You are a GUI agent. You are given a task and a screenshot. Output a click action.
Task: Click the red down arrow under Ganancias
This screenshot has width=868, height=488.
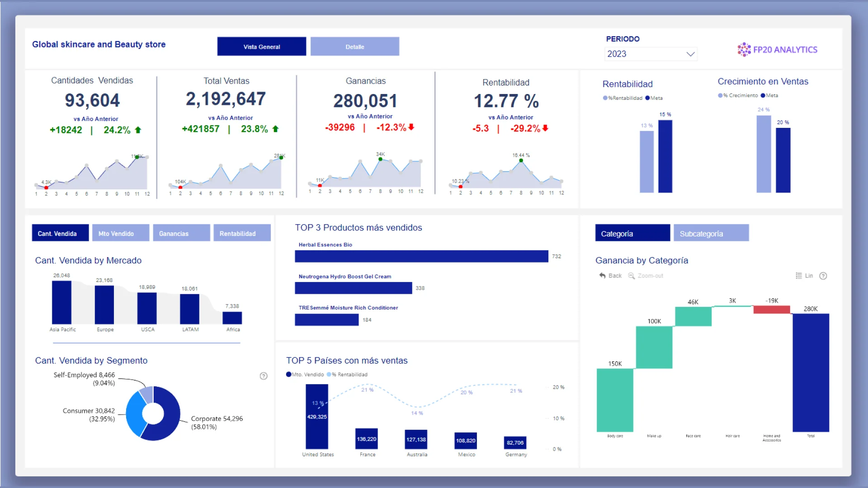(x=411, y=127)
